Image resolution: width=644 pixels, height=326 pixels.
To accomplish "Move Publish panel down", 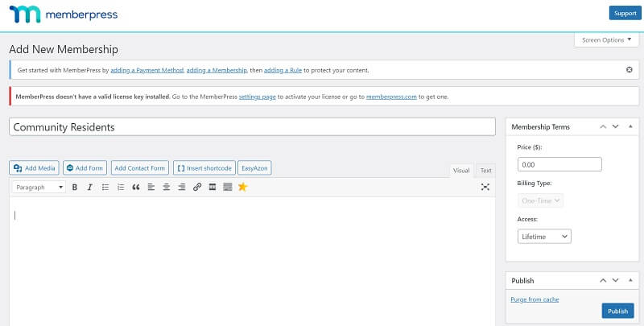I will coord(615,280).
